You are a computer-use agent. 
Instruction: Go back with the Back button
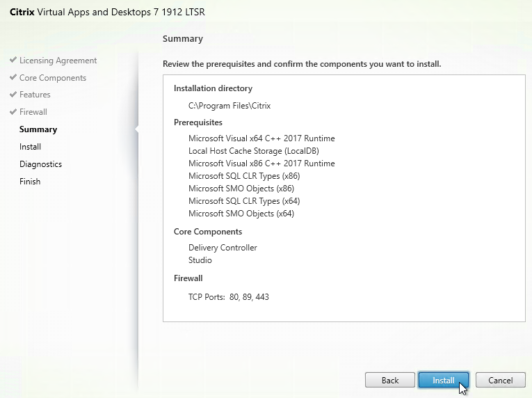[x=390, y=380]
